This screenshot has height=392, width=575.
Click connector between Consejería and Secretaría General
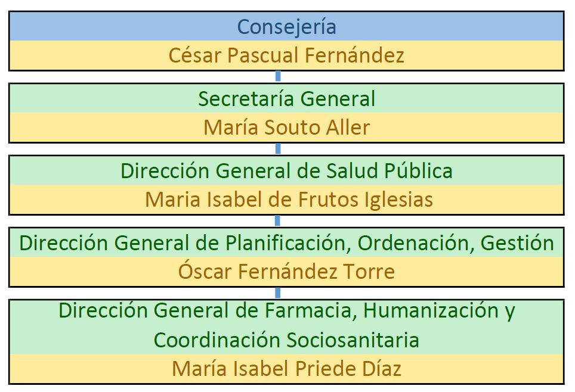278,76
